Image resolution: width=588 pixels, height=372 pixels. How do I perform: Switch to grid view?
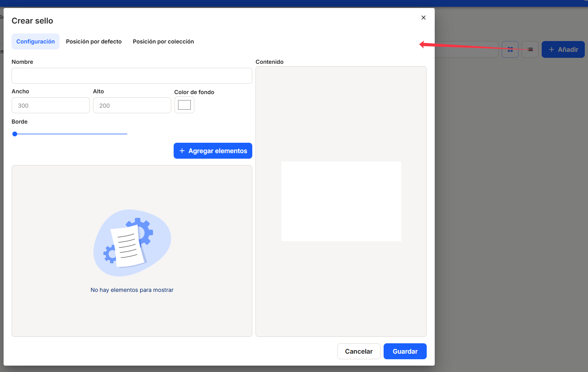(510, 49)
